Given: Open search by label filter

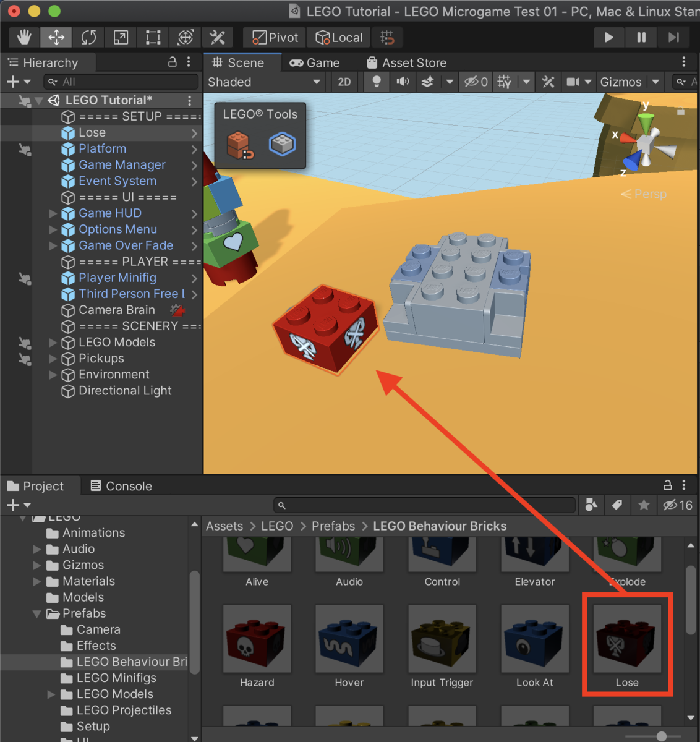Looking at the screenshot, I should [x=617, y=505].
